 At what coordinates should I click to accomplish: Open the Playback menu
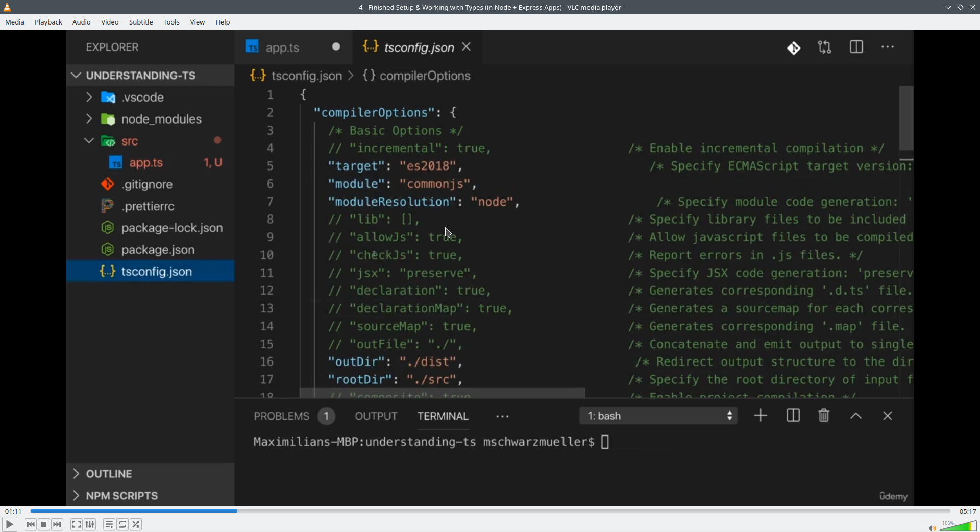click(x=48, y=22)
